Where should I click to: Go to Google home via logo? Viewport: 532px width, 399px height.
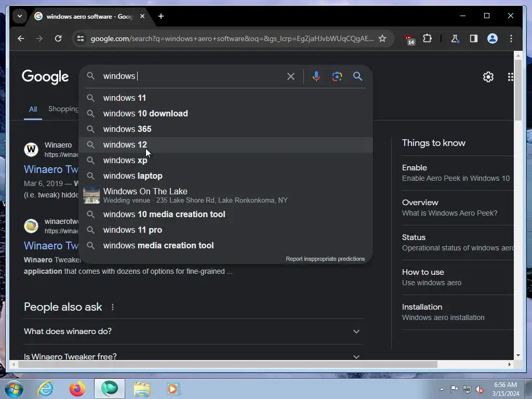(45, 77)
